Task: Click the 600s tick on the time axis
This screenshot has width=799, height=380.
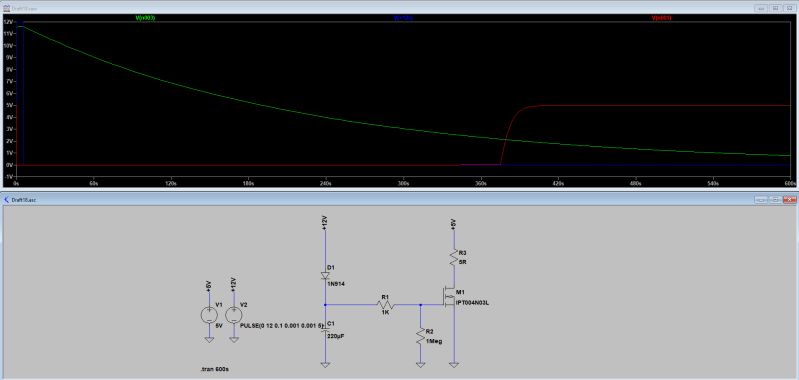Action: (x=791, y=182)
